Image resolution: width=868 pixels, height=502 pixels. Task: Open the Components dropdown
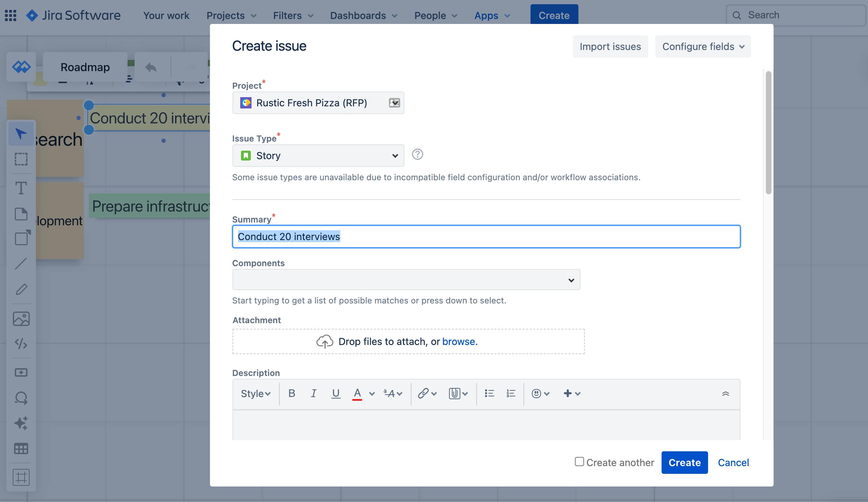pos(406,280)
